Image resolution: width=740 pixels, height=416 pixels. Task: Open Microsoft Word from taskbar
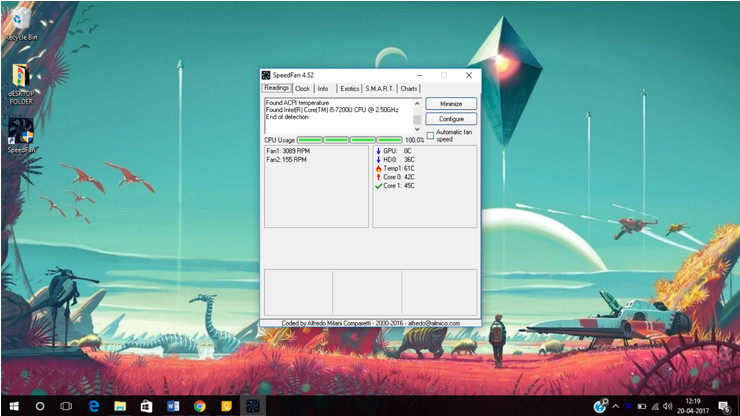point(173,406)
